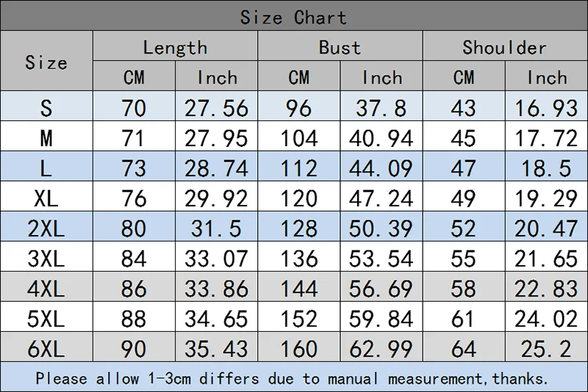The width and height of the screenshot is (588, 392).
Task: Click the 6XL size row label
Action: 46,349
